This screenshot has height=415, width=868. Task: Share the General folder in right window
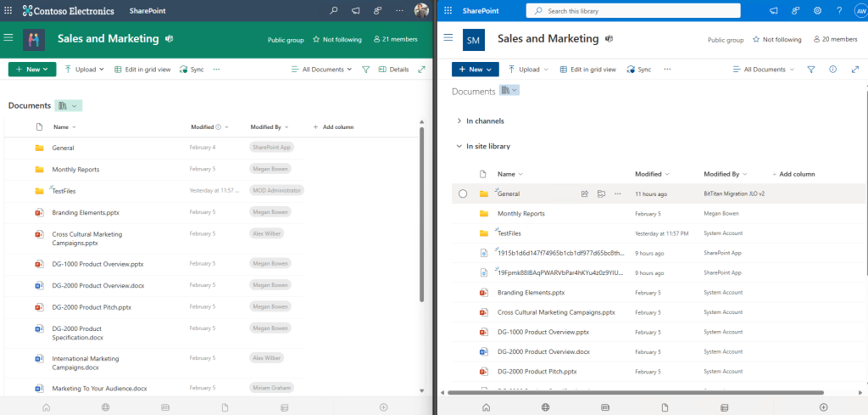[585, 194]
